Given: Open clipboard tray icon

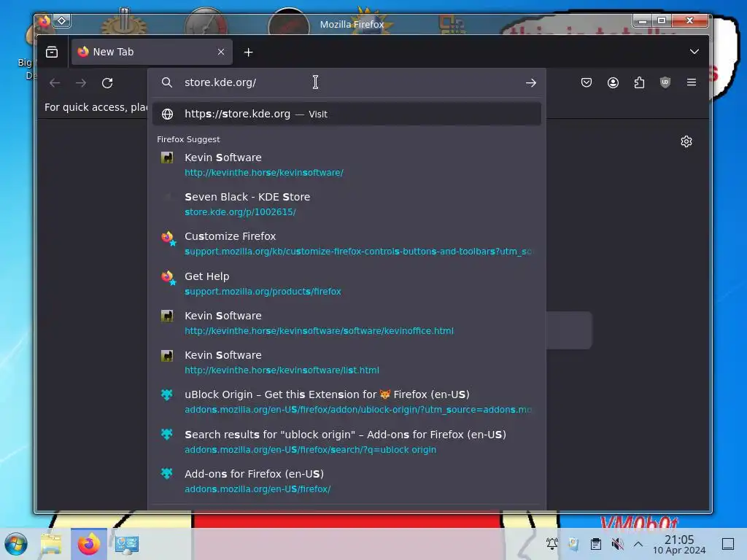Looking at the screenshot, I should pos(595,543).
